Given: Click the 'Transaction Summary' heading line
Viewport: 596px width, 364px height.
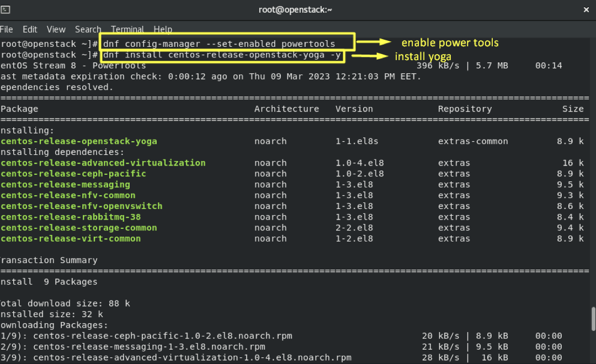Looking at the screenshot, I should [x=49, y=260].
